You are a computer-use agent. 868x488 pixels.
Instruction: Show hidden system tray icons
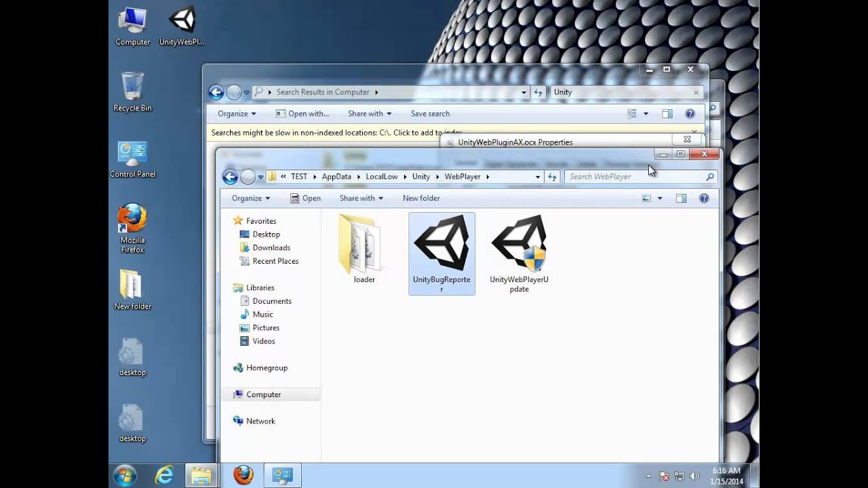(x=648, y=476)
